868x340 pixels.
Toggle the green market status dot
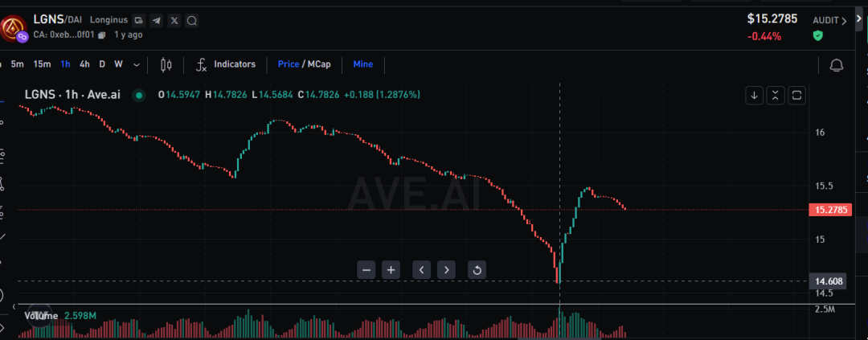tap(139, 95)
